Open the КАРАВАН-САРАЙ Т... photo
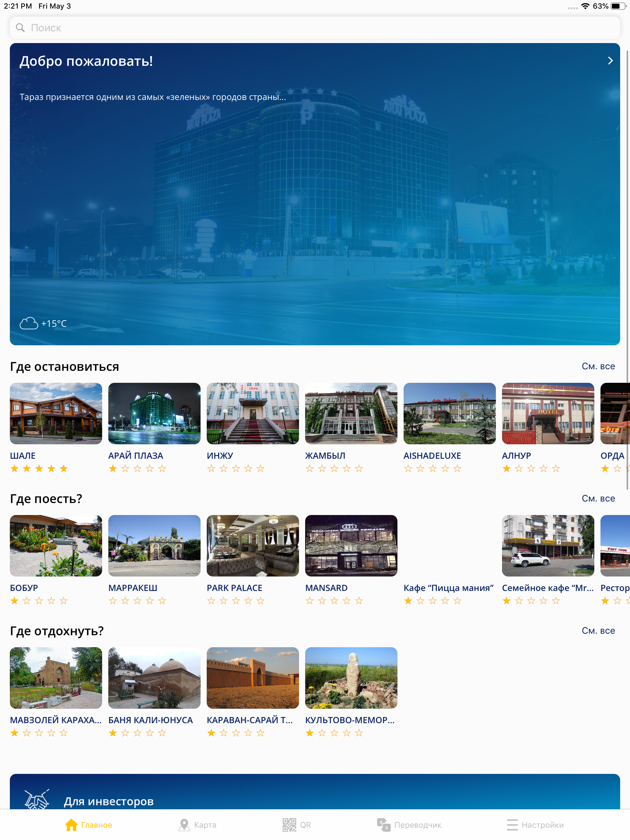Viewport: 630px width, 840px height. click(x=253, y=678)
